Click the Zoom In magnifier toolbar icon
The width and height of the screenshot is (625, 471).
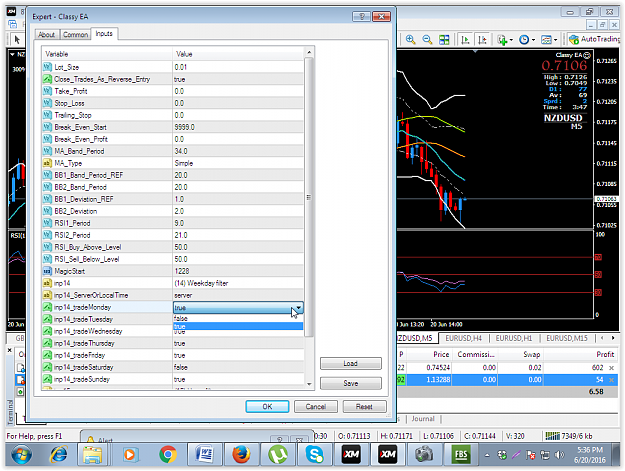tap(410, 39)
